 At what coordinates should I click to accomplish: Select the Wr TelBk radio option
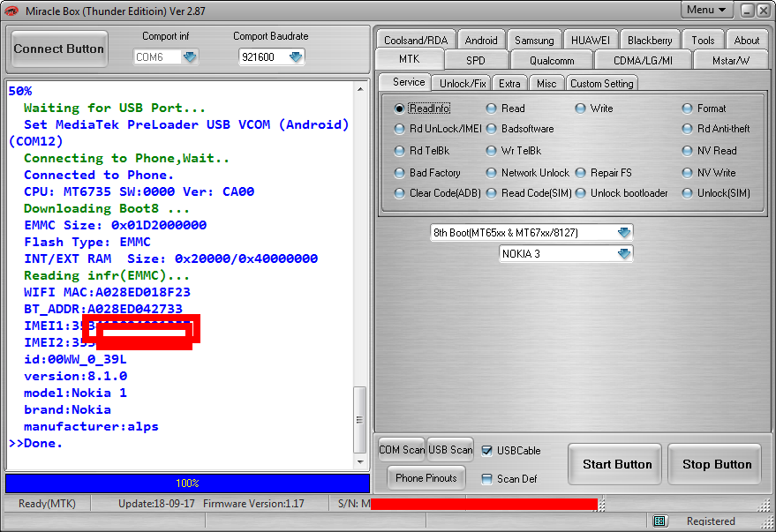(x=491, y=151)
